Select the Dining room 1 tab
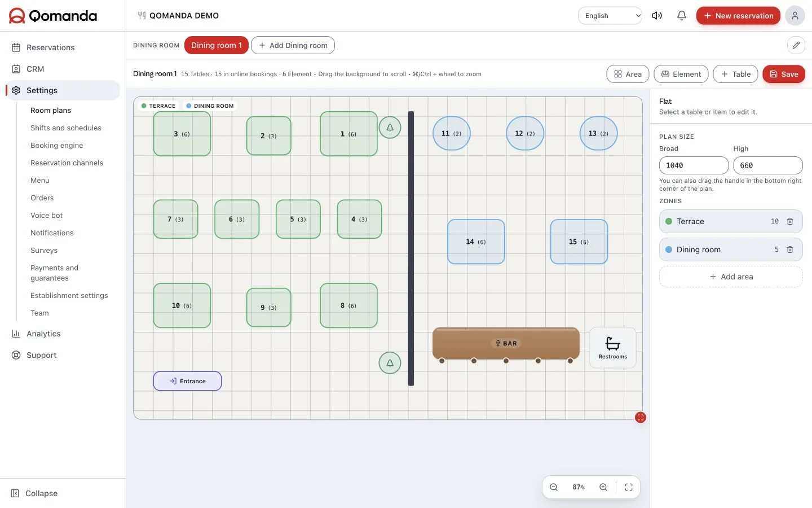This screenshot has width=812, height=508. pos(217,45)
